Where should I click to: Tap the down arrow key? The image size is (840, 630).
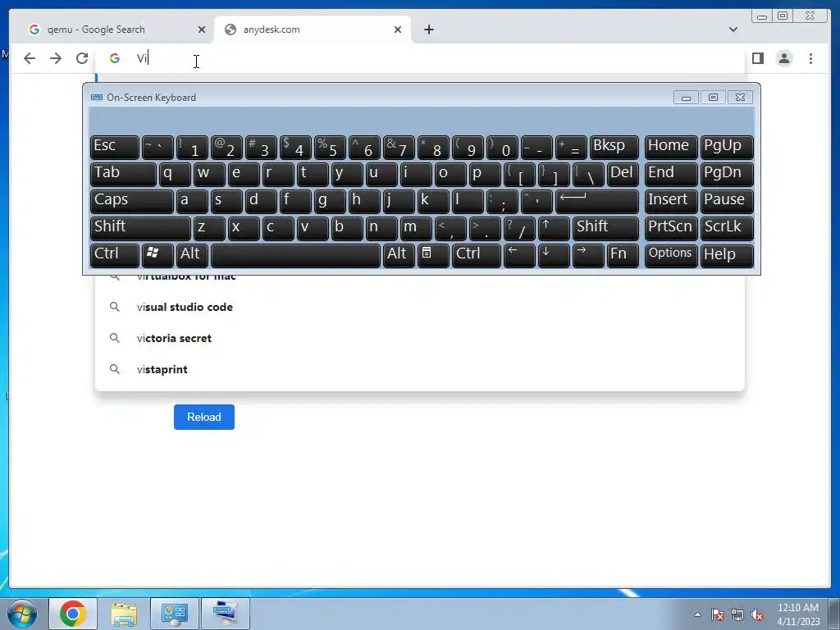tap(554, 256)
